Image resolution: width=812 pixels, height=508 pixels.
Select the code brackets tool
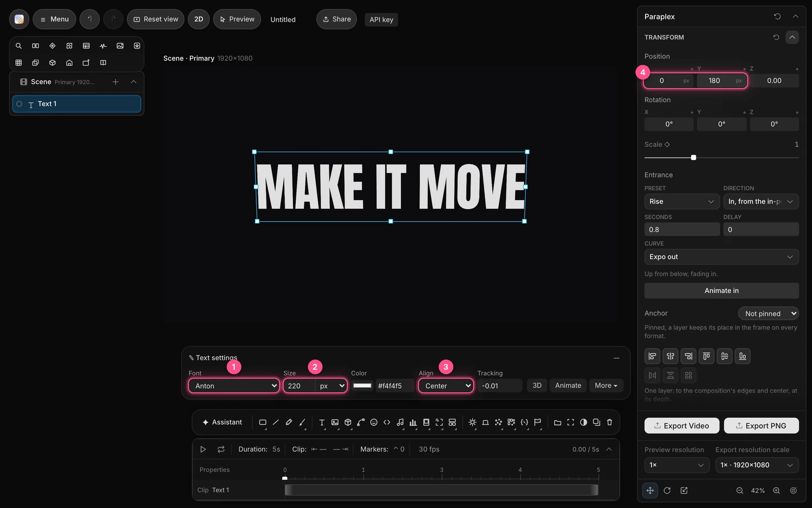coord(387,422)
